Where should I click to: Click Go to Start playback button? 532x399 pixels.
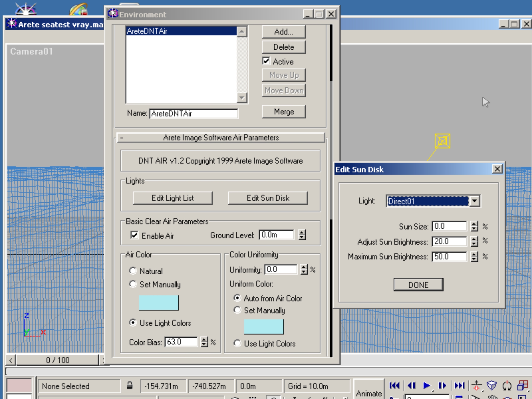[x=394, y=386]
